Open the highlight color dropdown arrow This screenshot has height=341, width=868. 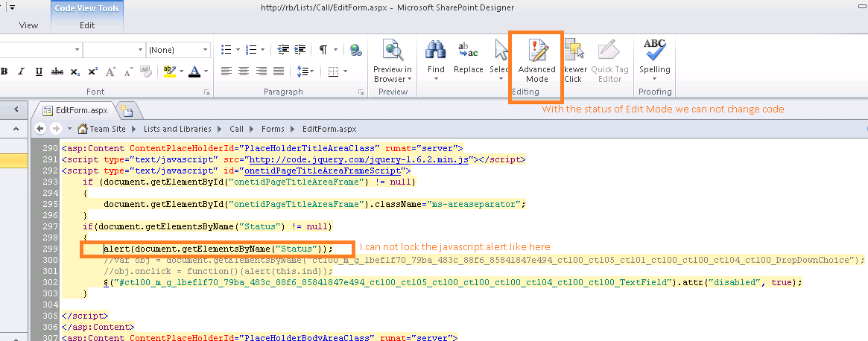point(181,71)
